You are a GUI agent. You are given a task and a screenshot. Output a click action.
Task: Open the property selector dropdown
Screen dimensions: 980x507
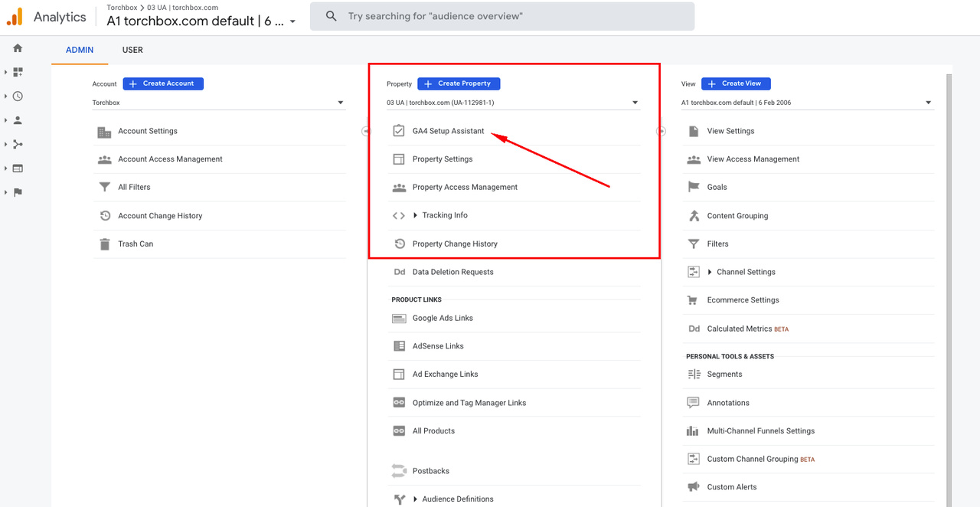click(512, 103)
